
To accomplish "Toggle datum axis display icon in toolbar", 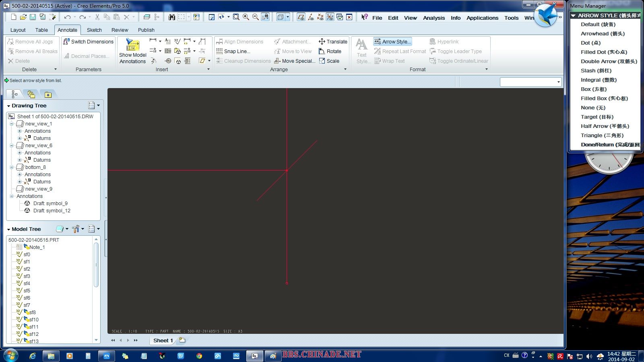I will [x=310, y=17].
